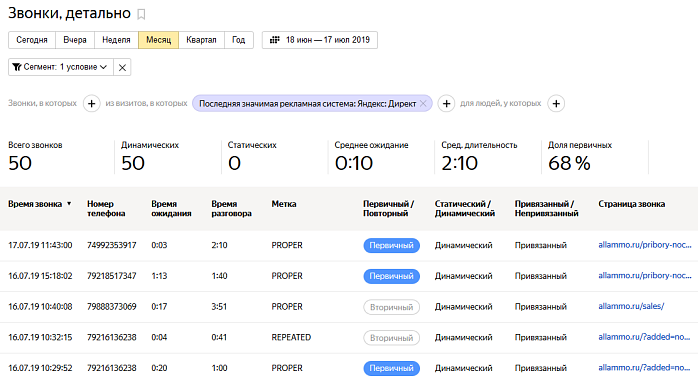This screenshot has width=698, height=381.
Task: Switch to the Неделя period
Action: (x=116, y=40)
